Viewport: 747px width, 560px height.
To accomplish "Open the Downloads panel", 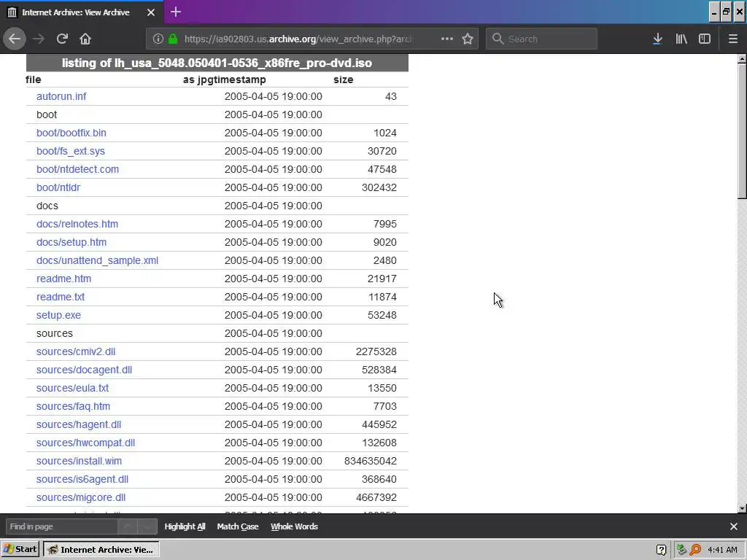I will click(657, 39).
